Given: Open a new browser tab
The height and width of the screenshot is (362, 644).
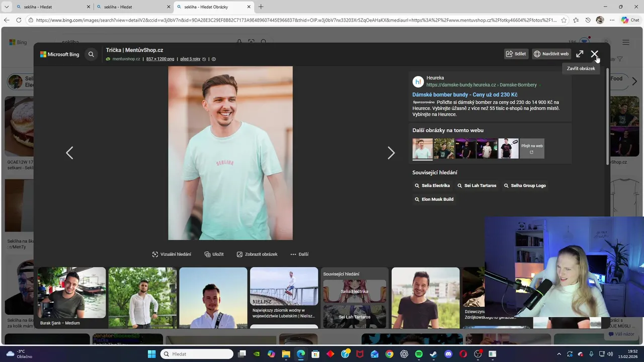Looking at the screenshot, I should click(x=261, y=7).
